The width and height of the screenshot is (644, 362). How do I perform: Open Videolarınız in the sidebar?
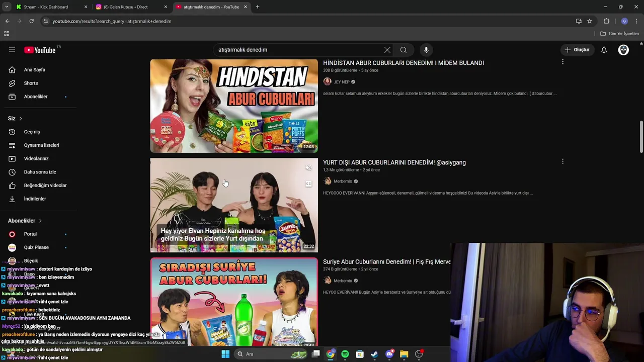coord(36,158)
